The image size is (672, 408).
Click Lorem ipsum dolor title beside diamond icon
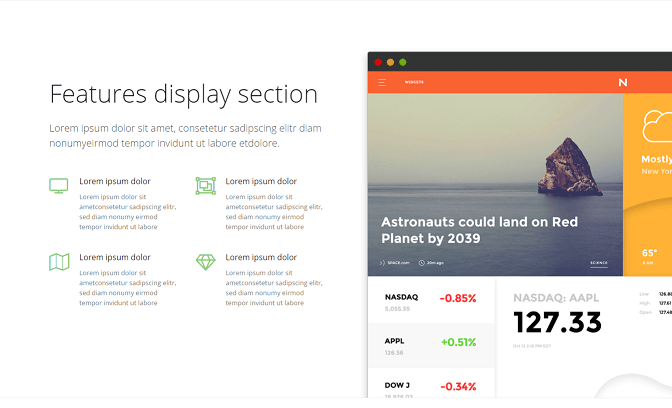click(261, 257)
